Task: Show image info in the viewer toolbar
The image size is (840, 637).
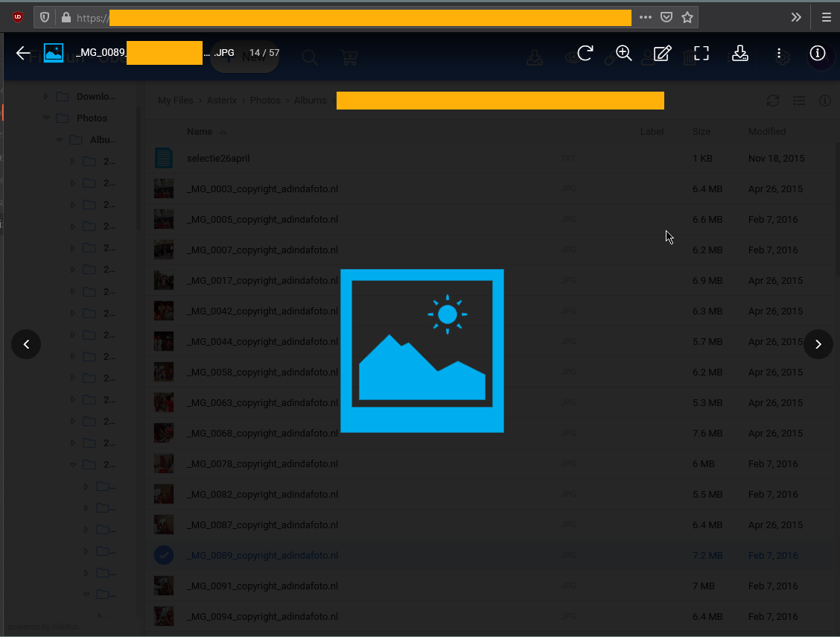Action: [x=818, y=53]
